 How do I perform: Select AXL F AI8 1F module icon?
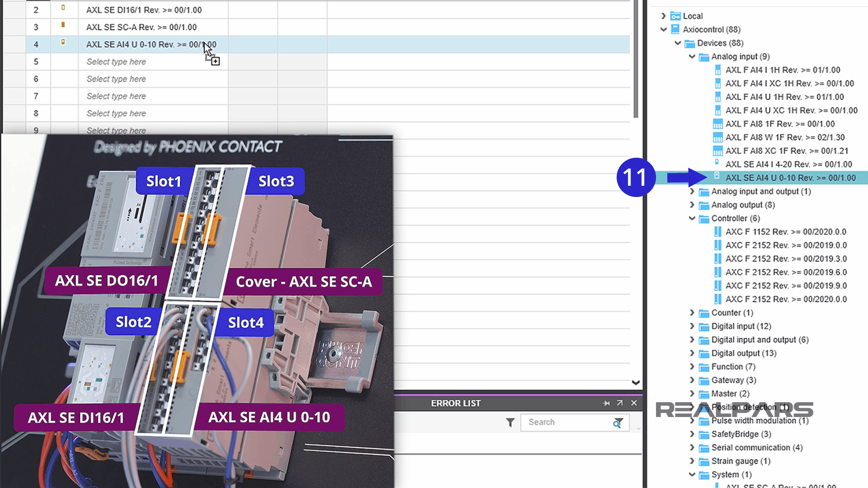tap(717, 124)
